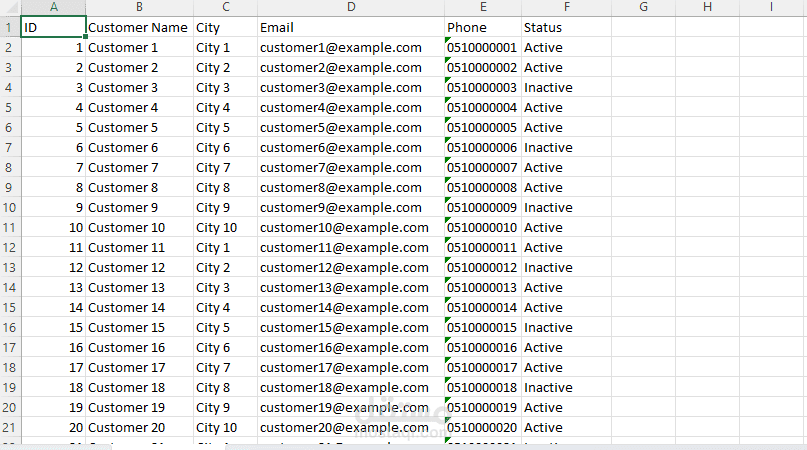
Task: Select column F header
Action: click(x=566, y=7)
